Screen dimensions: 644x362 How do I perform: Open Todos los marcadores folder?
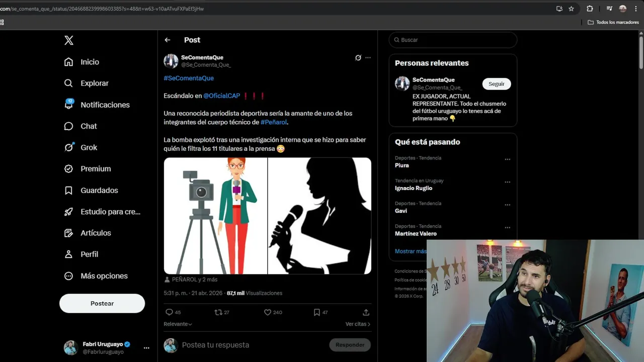point(613,22)
